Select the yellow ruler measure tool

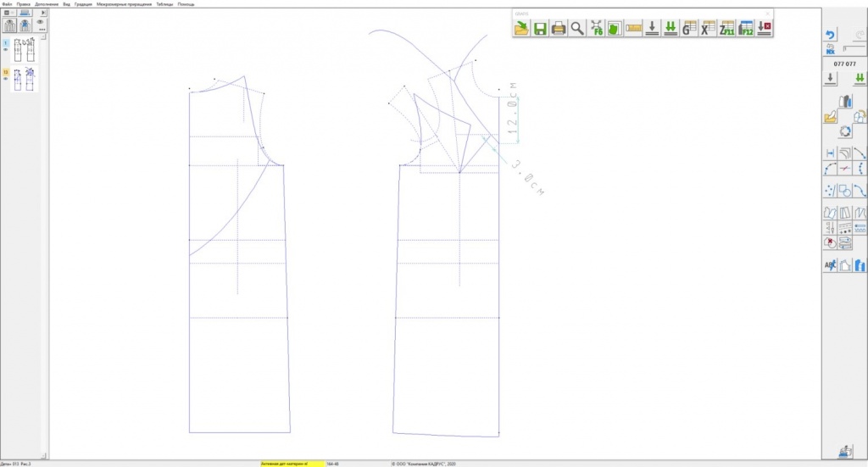[x=634, y=28]
